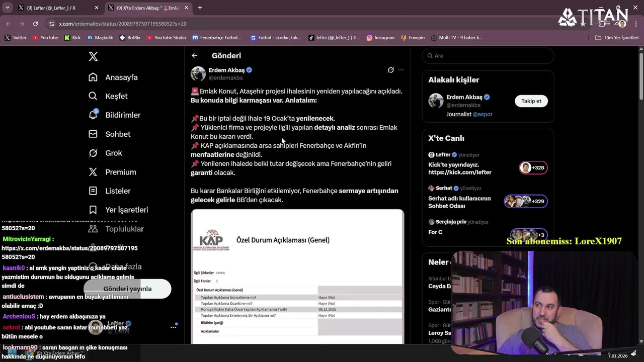Open the post's three-dot more menu
The image size is (644, 362).
coord(401,70)
